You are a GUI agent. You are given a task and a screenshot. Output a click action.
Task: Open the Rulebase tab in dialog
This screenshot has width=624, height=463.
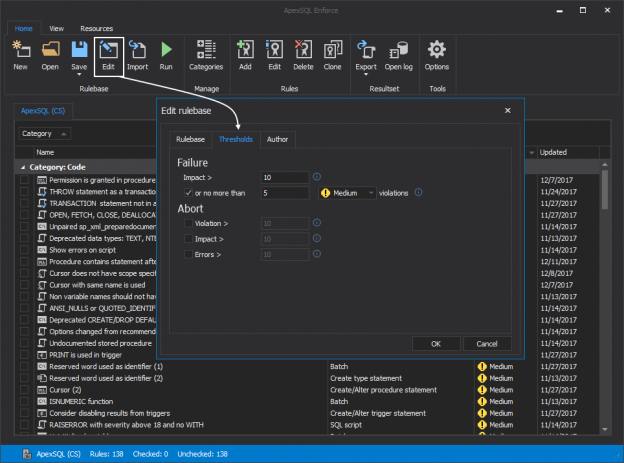(190, 139)
